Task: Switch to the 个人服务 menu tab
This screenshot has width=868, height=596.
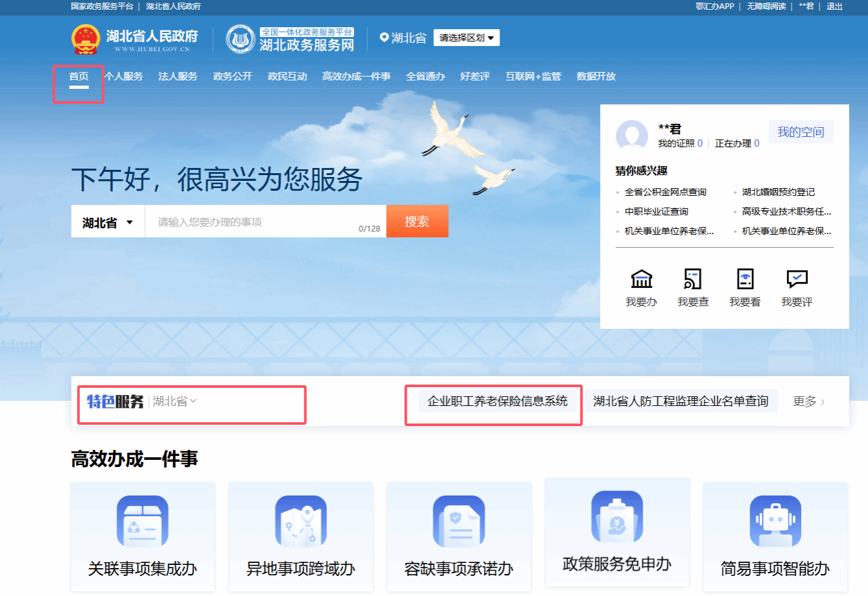Action: pyautogui.click(x=124, y=77)
